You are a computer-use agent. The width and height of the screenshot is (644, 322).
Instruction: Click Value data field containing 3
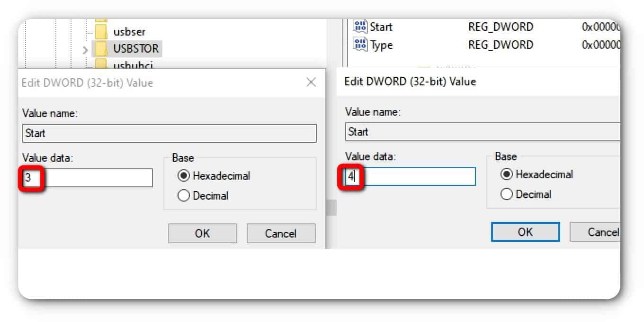click(x=88, y=178)
